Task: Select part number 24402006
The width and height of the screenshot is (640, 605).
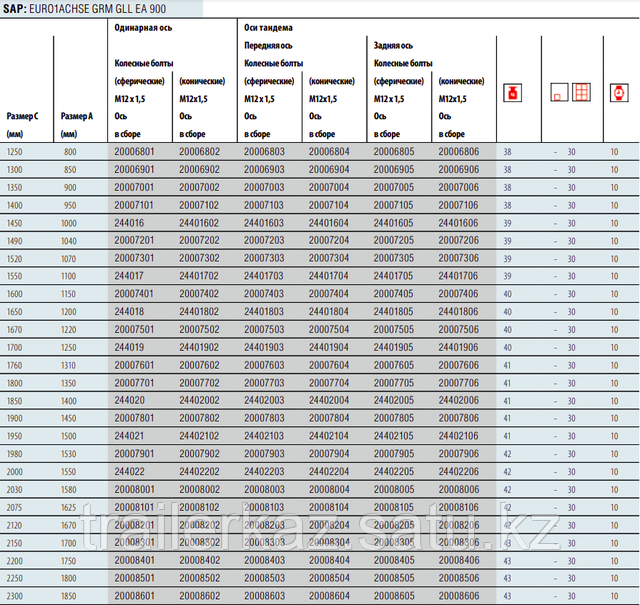Action: coord(458,400)
